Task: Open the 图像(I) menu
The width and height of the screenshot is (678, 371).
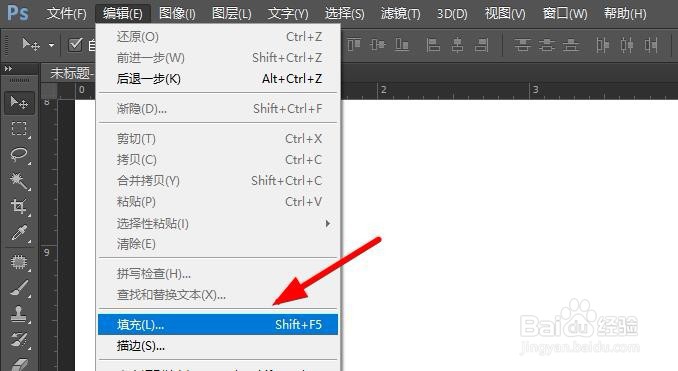Action: 177,14
